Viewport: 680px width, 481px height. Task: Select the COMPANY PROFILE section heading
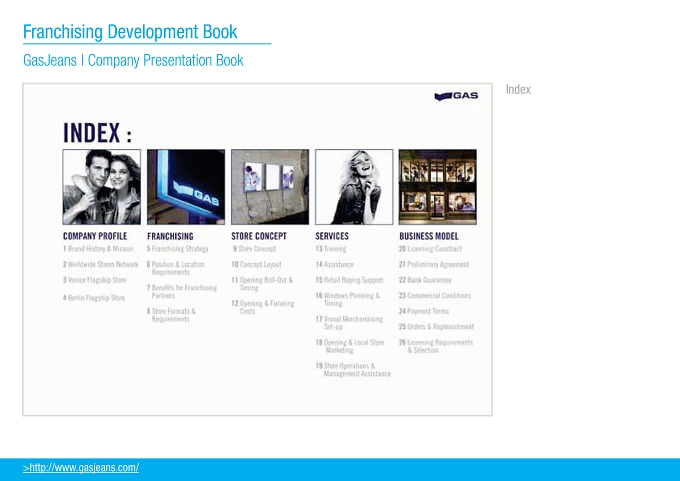point(95,236)
